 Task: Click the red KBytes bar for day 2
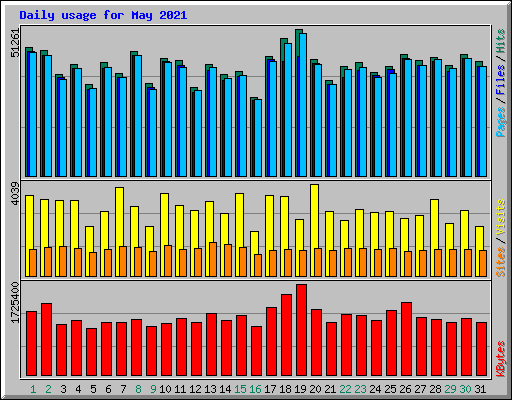(x=46, y=339)
